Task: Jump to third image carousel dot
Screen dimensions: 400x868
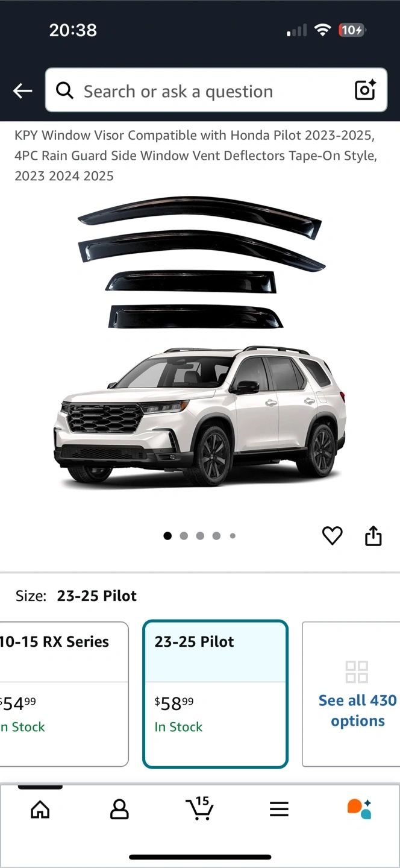Action: point(200,536)
